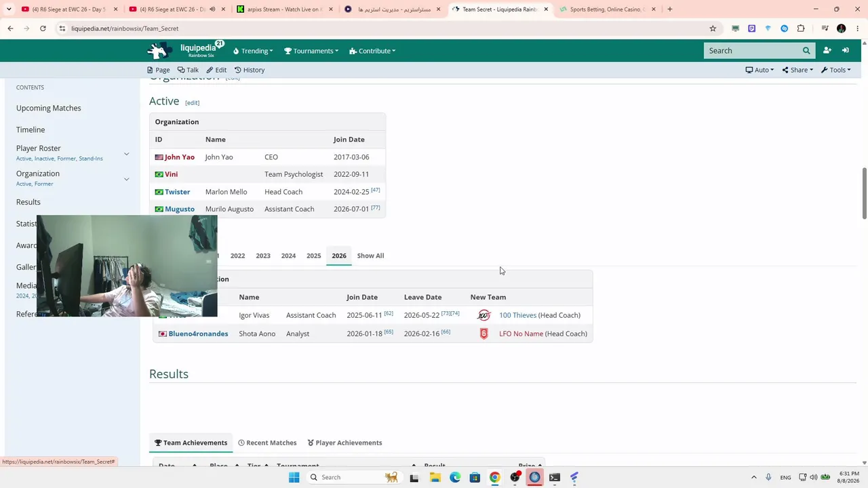
Task: Click the Liquipedia search field
Action: tap(752, 50)
